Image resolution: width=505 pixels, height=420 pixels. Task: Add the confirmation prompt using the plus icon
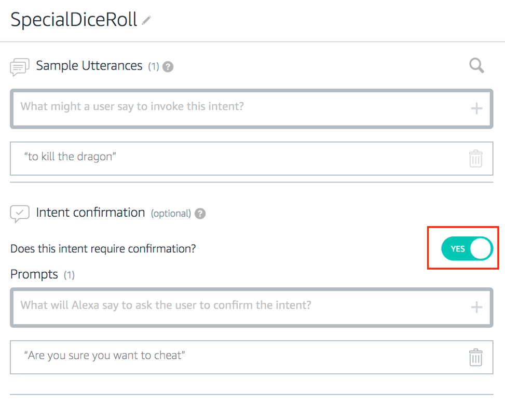[476, 307]
